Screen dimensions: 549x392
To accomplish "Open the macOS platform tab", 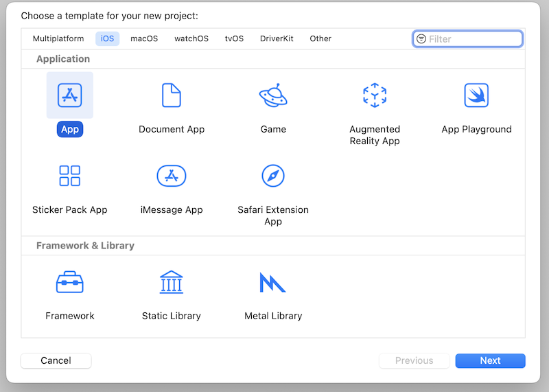I will [144, 38].
